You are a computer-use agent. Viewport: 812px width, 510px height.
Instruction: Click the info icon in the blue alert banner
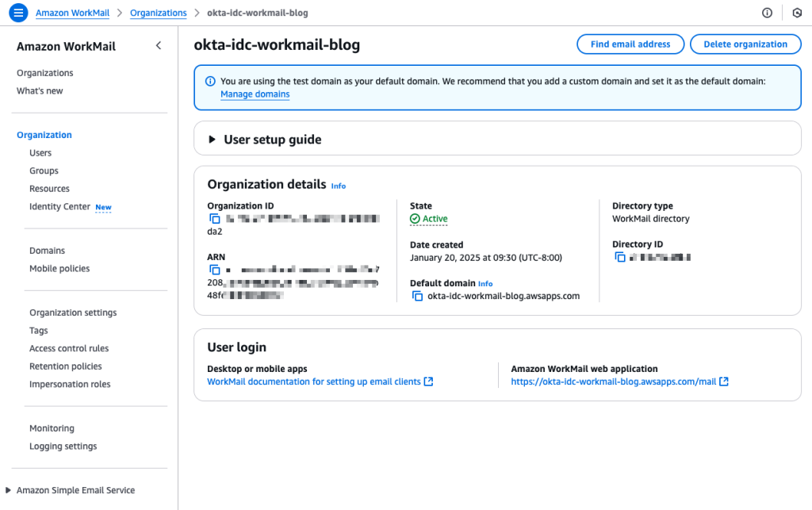click(210, 81)
